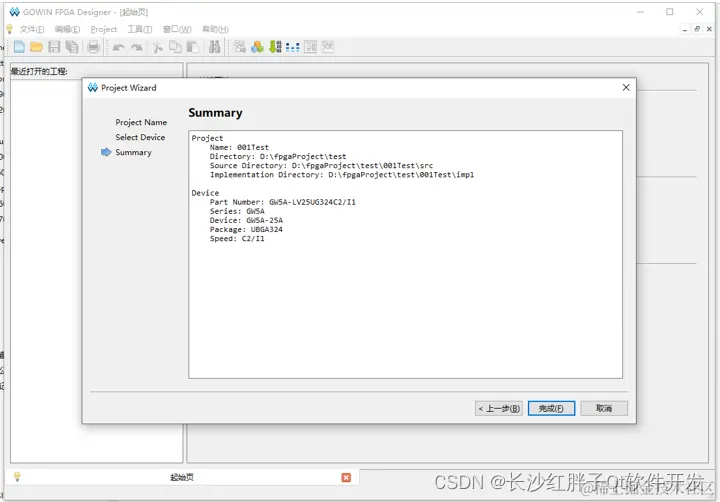
Task: Click the Copy toolbar icon
Action: pos(175,47)
